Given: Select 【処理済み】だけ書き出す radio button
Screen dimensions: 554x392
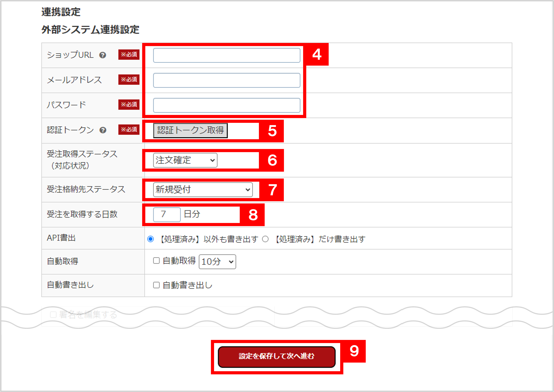Looking at the screenshot, I should [x=265, y=239].
